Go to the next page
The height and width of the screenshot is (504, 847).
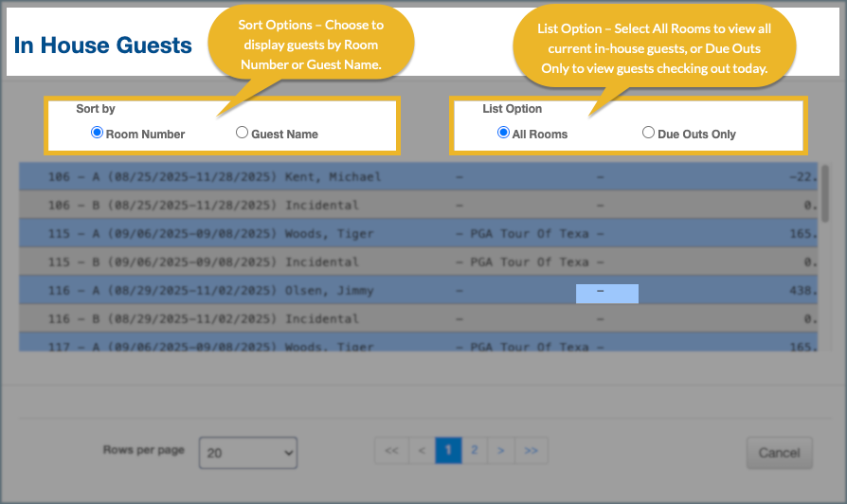point(501,451)
